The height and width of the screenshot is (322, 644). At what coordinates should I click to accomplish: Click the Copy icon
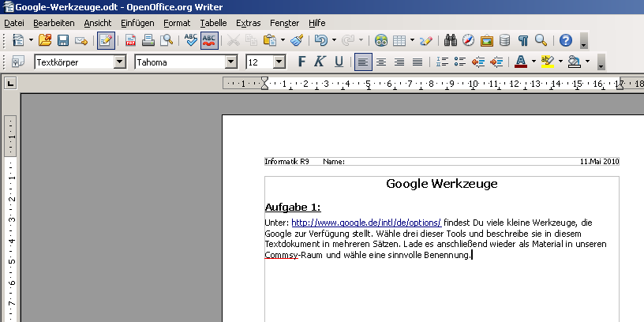tap(251, 40)
